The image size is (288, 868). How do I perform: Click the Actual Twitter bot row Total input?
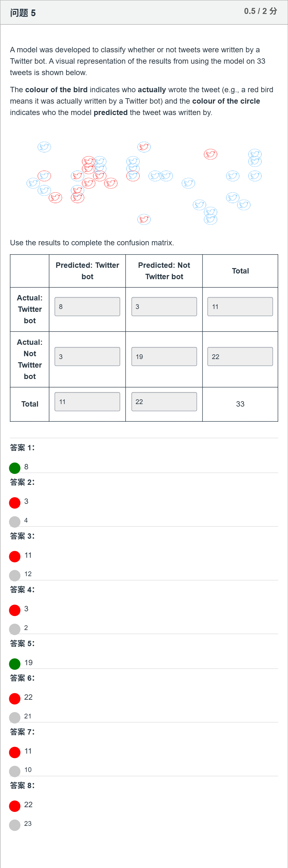click(240, 307)
